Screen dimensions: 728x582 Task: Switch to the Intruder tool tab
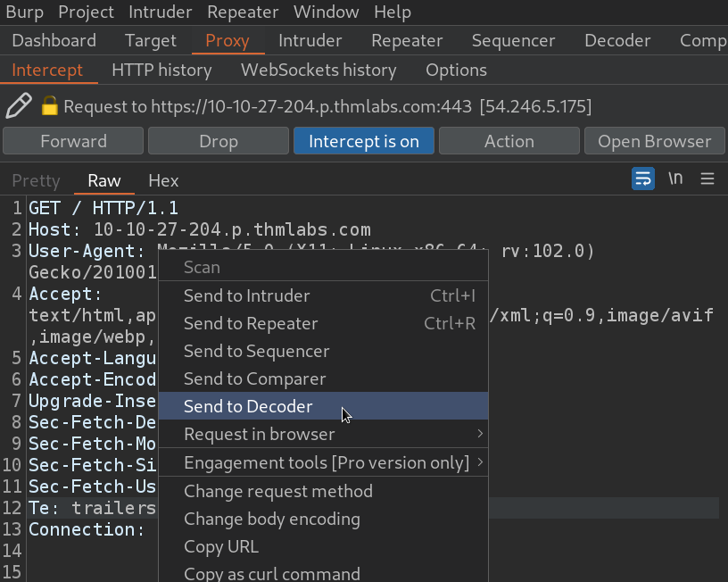[x=310, y=41]
